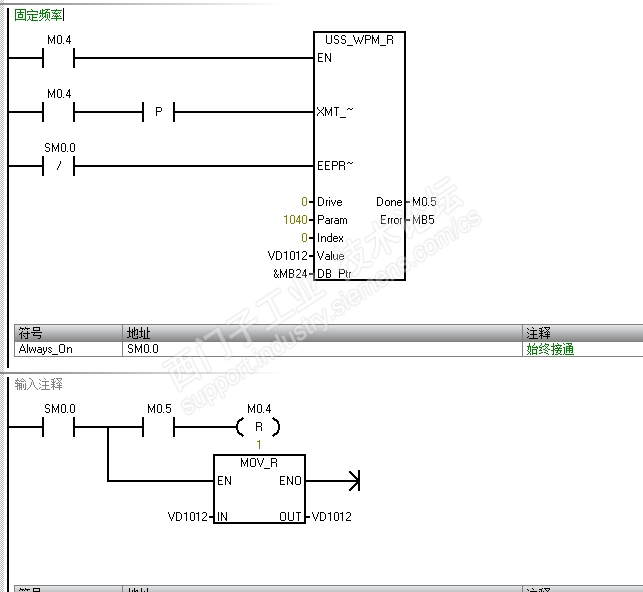This screenshot has height=592, width=643.
Task: Select the Always_On symbol table row
Action: [x=328, y=349]
